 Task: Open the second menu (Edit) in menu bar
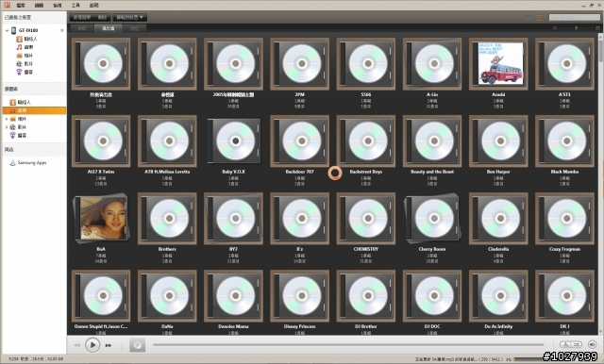click(x=40, y=5)
